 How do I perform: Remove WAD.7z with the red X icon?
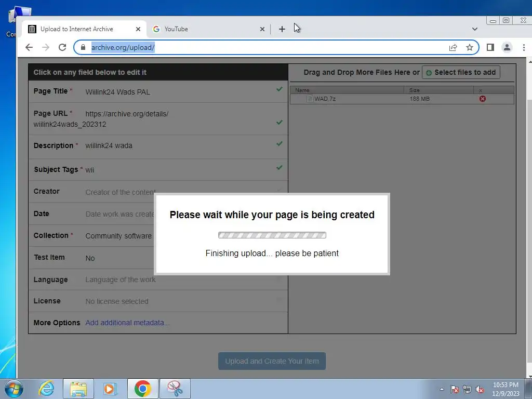pos(483,99)
